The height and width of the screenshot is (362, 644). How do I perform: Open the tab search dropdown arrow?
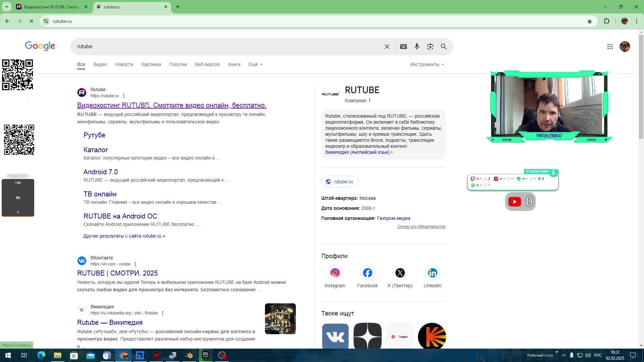pos(6,7)
